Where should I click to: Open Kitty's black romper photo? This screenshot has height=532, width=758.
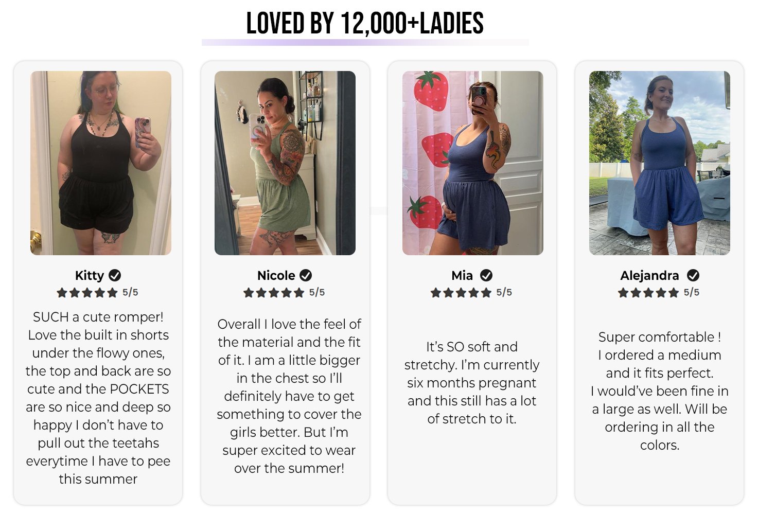point(101,163)
